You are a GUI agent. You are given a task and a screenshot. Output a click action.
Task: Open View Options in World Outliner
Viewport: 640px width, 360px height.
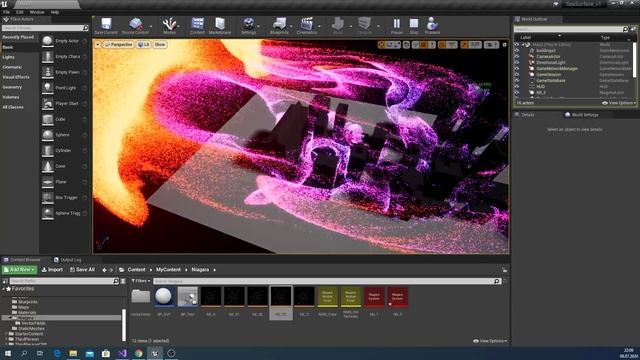619,103
